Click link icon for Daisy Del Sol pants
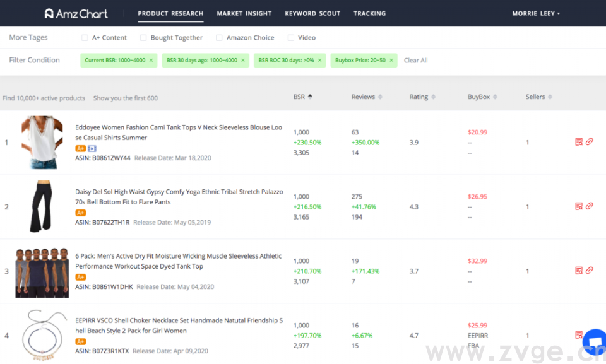Screen dimensions: 606x364 pos(589,206)
